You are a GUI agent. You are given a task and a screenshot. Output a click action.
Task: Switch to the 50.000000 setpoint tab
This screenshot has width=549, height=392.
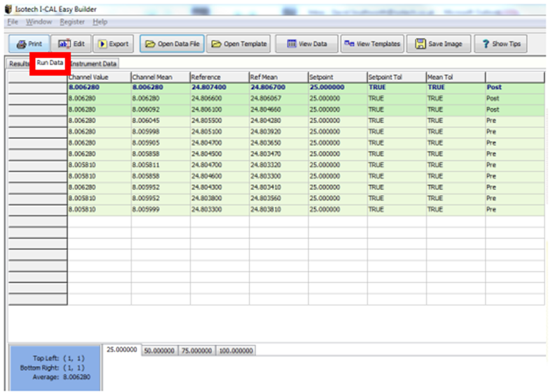pyautogui.click(x=159, y=350)
